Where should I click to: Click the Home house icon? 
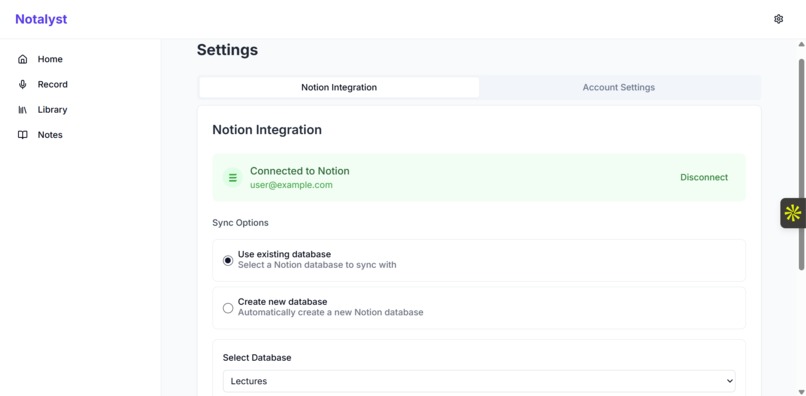[x=23, y=59]
